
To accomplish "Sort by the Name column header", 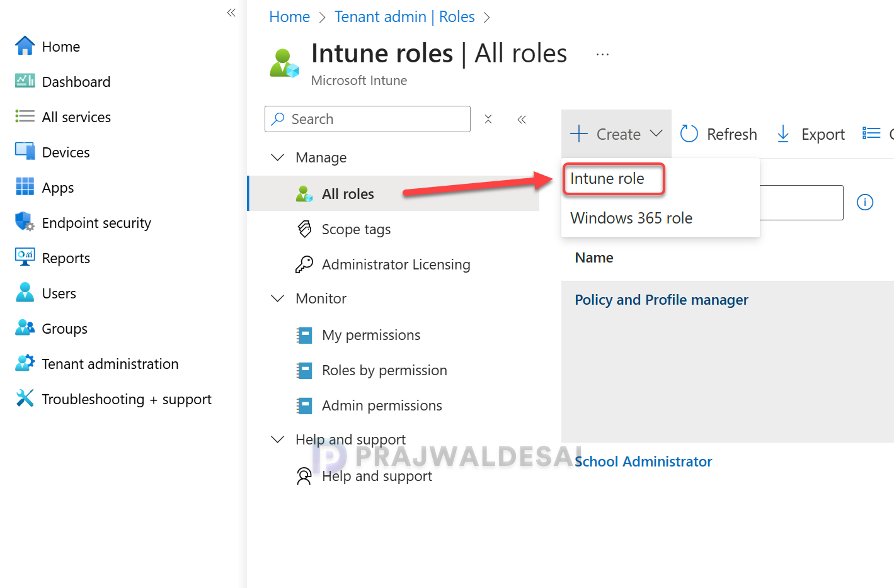I will point(594,257).
